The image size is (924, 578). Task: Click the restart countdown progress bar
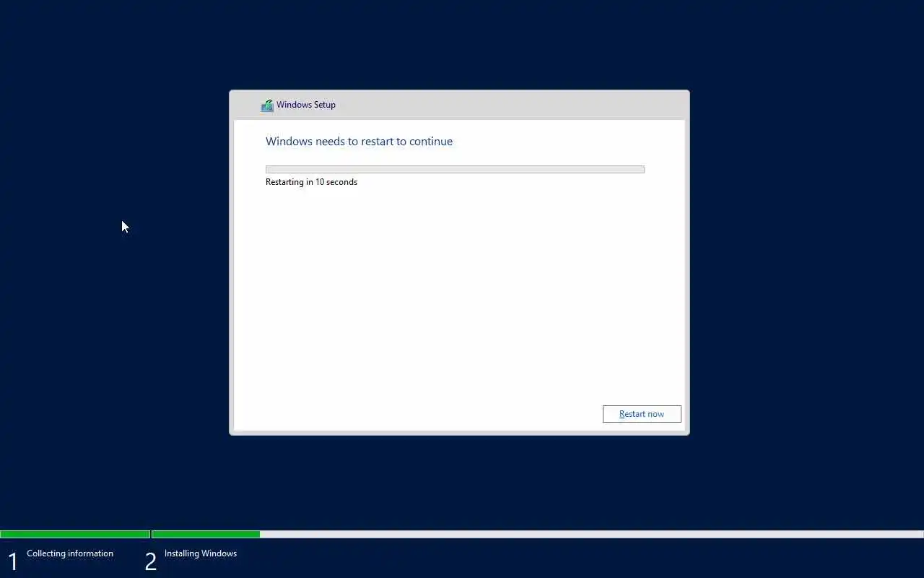coord(455,170)
